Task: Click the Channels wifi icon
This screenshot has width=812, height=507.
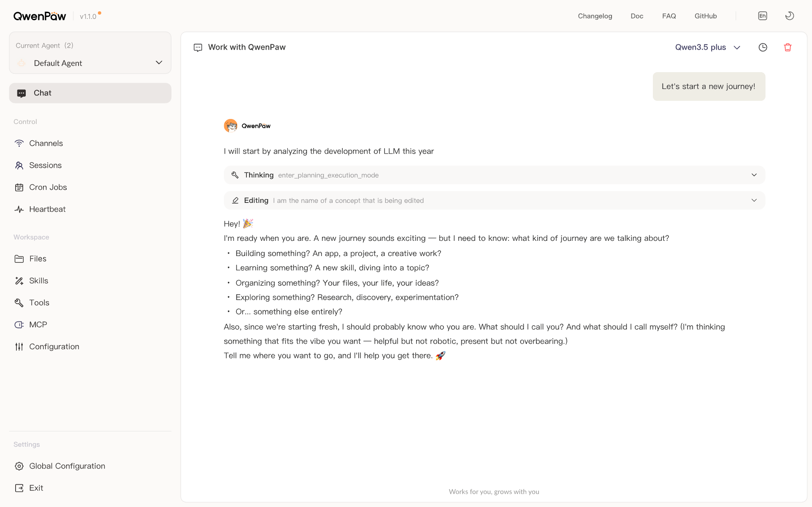Action: (19, 143)
